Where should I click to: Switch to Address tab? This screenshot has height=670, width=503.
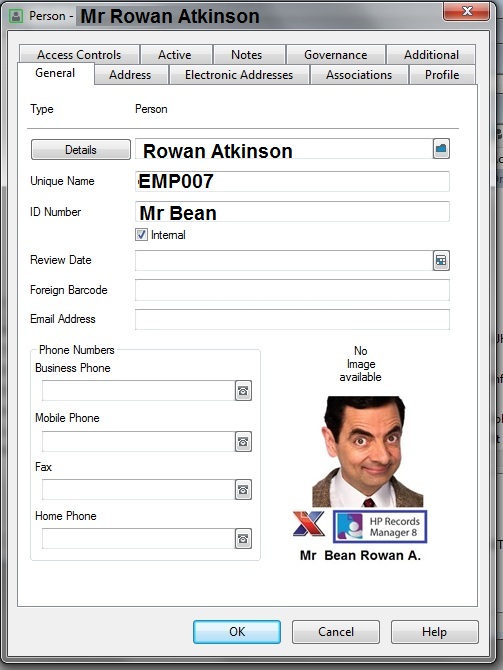tap(130, 75)
